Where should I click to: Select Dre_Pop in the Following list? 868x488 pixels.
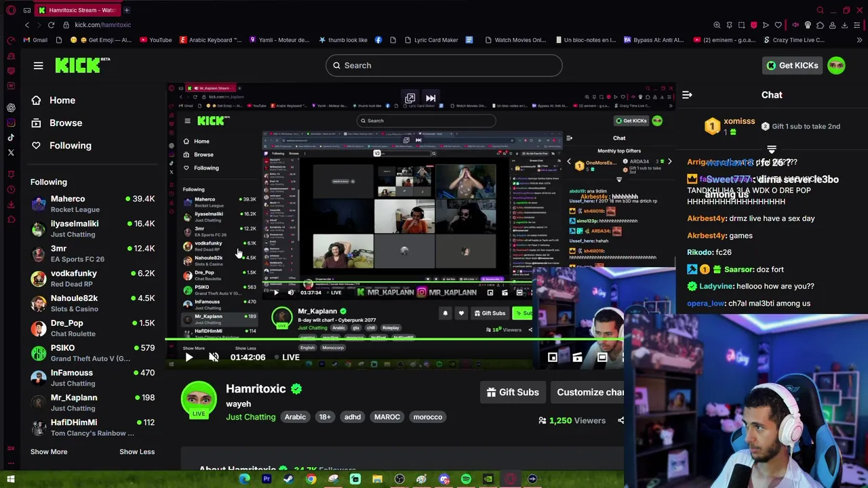(93, 328)
